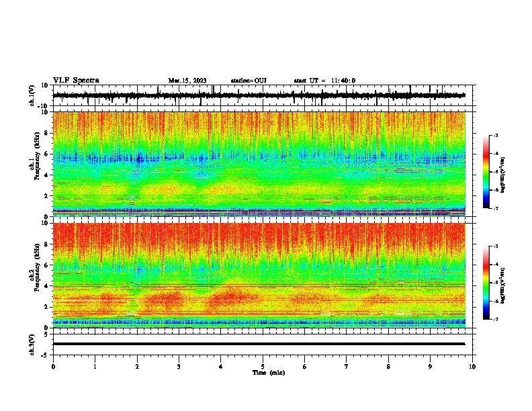Click the ch.1 color scale unit label

coord(502,175)
